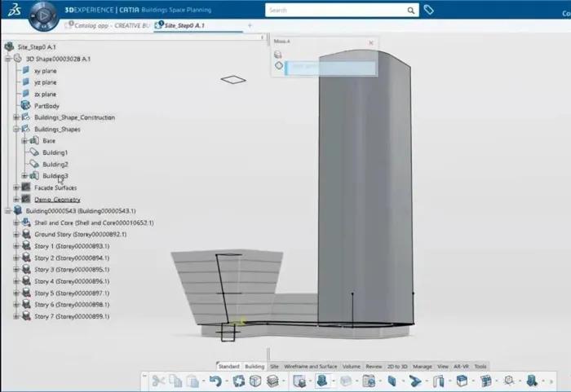Image resolution: width=571 pixels, height=392 pixels.
Task: Expand the Buildings_Shape_Construction node
Action: [15, 117]
